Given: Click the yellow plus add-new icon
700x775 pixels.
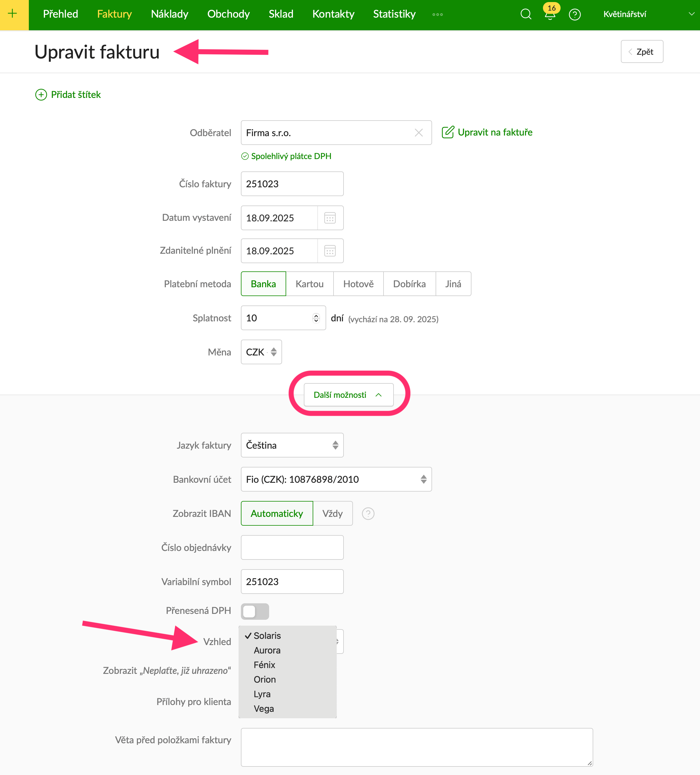Looking at the screenshot, I should point(13,14).
